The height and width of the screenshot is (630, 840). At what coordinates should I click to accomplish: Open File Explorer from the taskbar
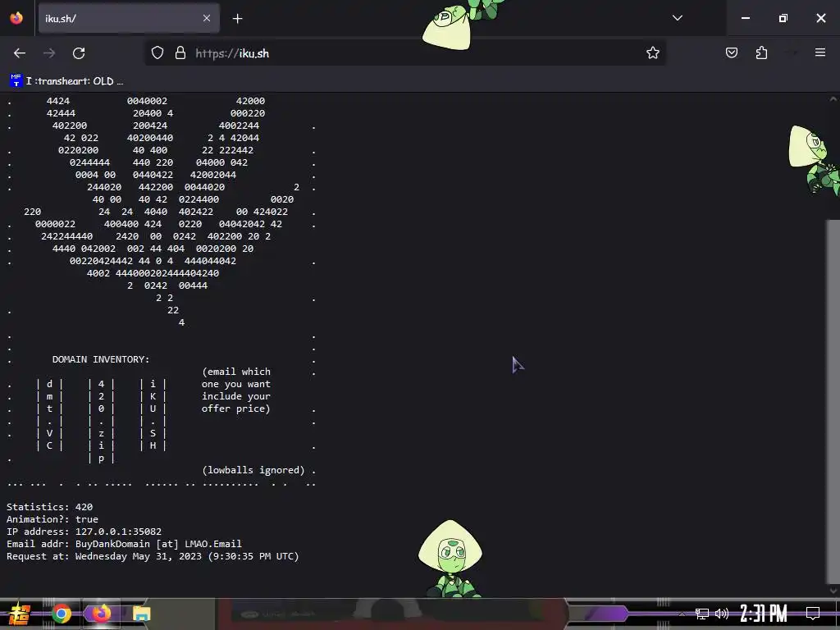click(141, 614)
